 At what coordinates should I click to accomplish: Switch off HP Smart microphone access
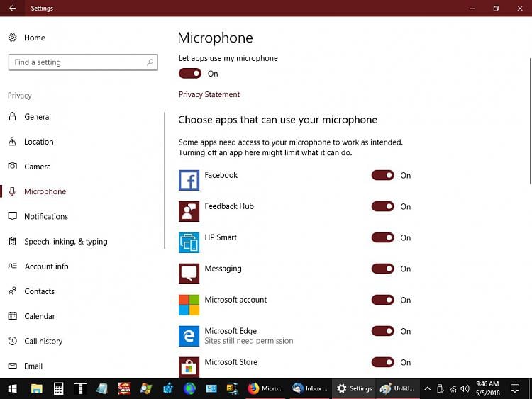tap(383, 237)
